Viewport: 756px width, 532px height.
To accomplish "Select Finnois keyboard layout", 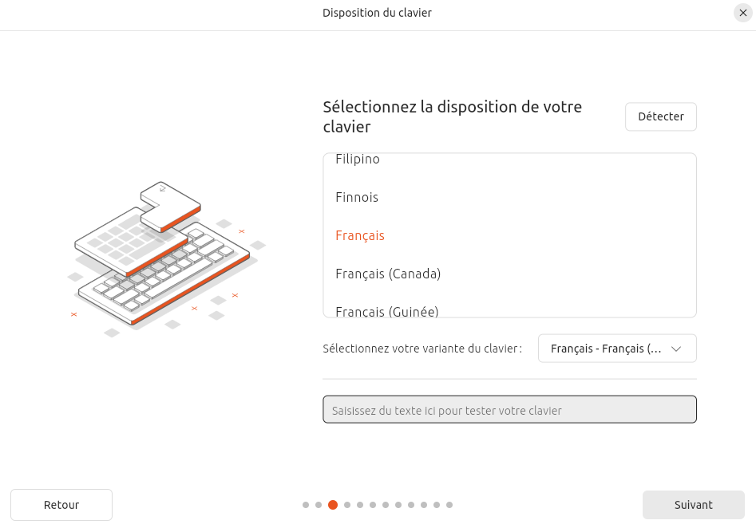I will tap(357, 197).
